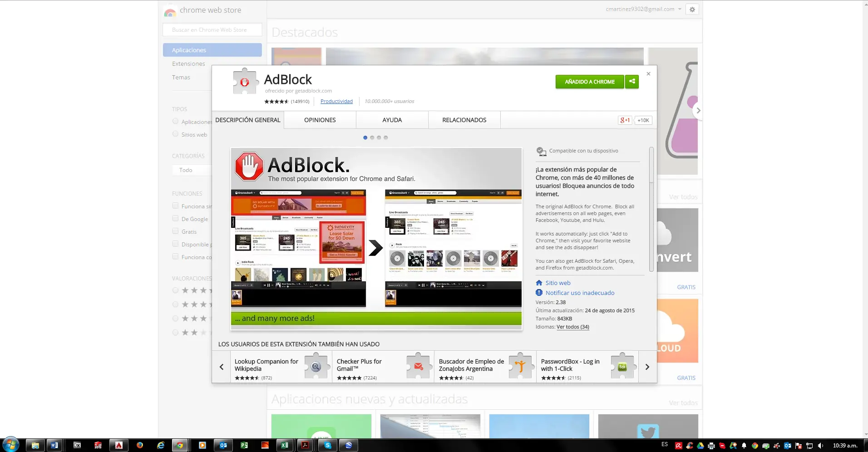Advance the Destacados carousel with right chevron
868x452 pixels.
pos(698,111)
